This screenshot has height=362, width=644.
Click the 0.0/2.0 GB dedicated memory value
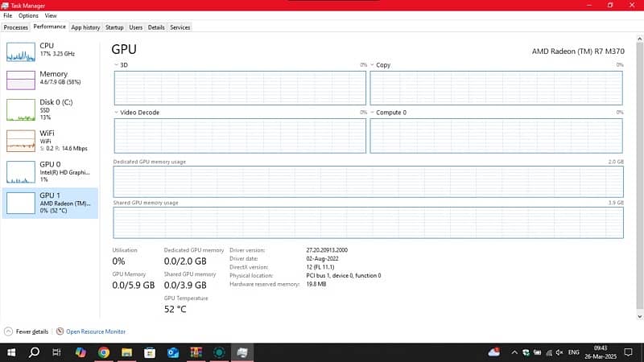pos(185,261)
